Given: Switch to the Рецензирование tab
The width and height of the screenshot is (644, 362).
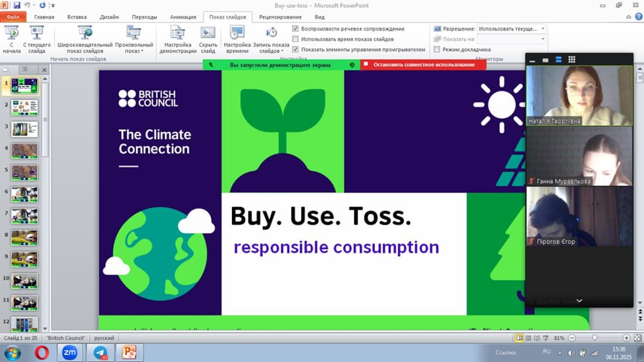Looking at the screenshot, I should 280,17.
